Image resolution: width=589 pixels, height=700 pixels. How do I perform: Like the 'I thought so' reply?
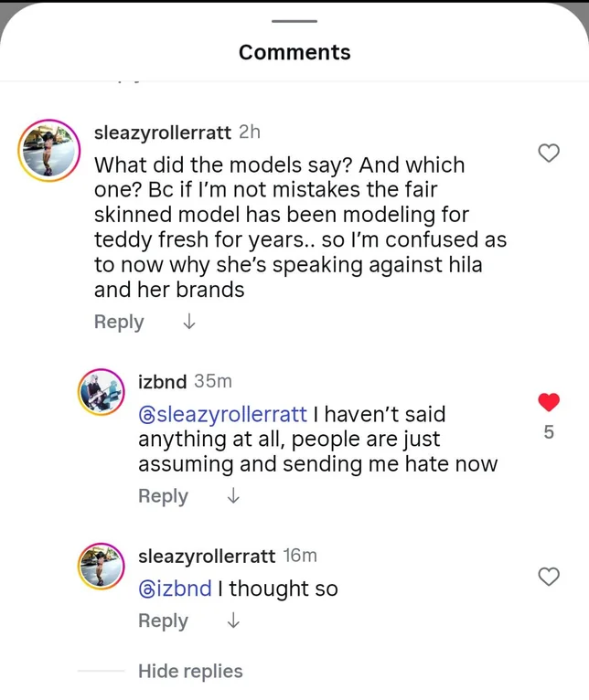click(549, 577)
